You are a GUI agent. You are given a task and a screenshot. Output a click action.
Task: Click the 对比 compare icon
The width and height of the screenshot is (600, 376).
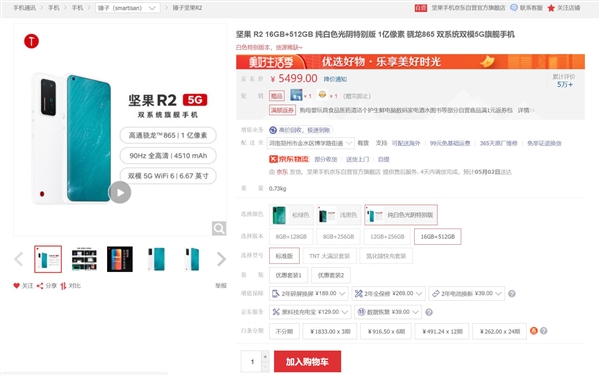(63, 286)
